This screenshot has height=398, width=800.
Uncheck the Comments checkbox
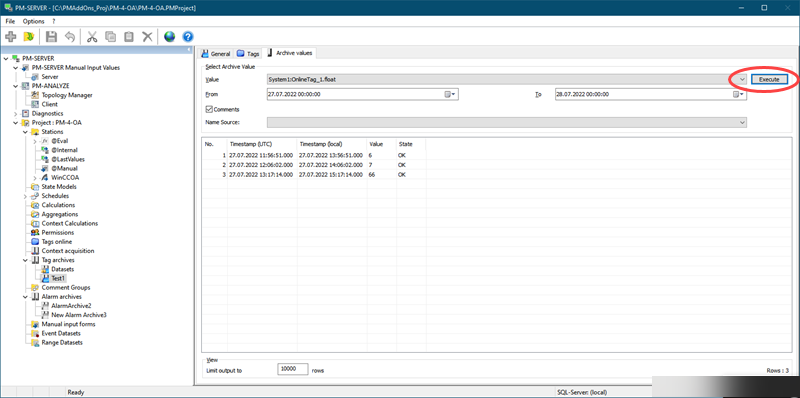click(x=209, y=109)
